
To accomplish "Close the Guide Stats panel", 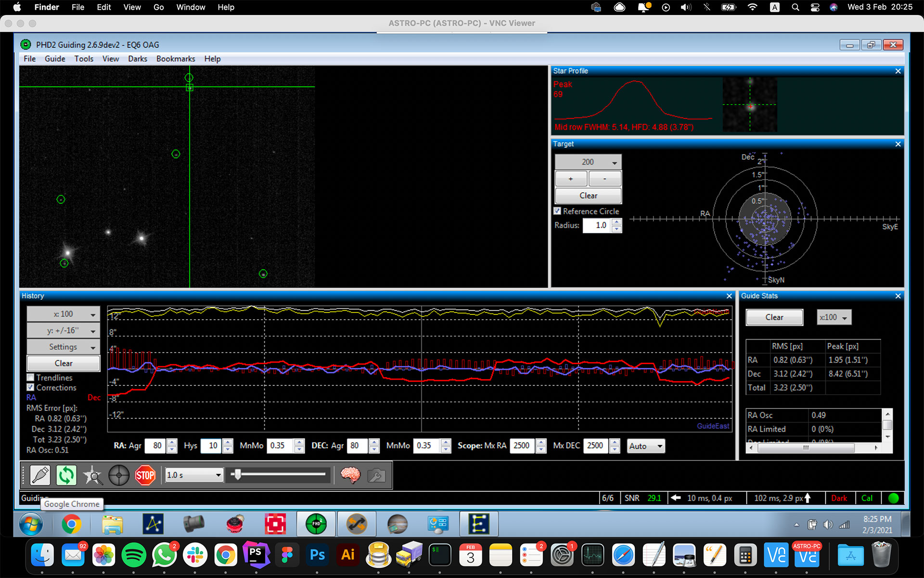I will [x=898, y=296].
